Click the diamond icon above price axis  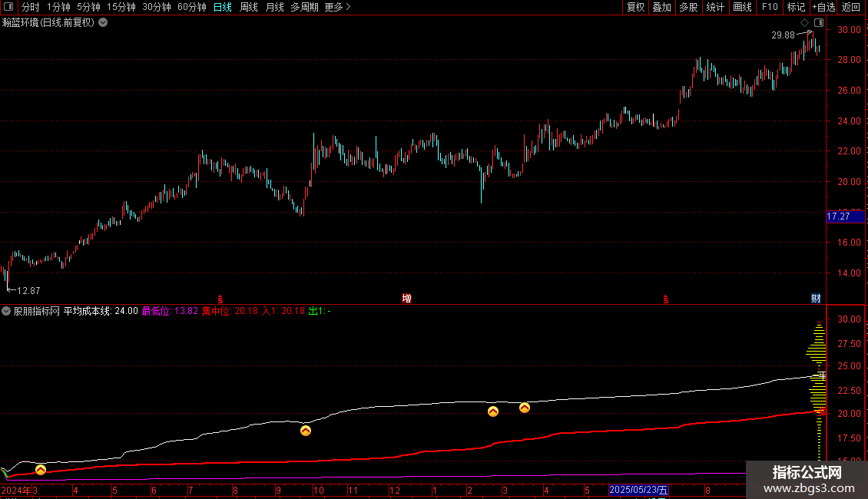coord(804,23)
